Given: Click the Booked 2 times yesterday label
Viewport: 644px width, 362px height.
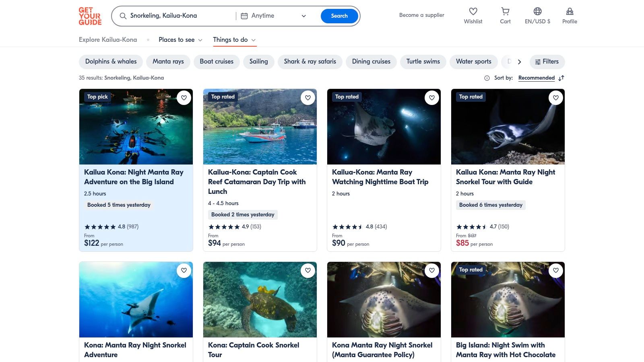Looking at the screenshot, I should tap(243, 215).
